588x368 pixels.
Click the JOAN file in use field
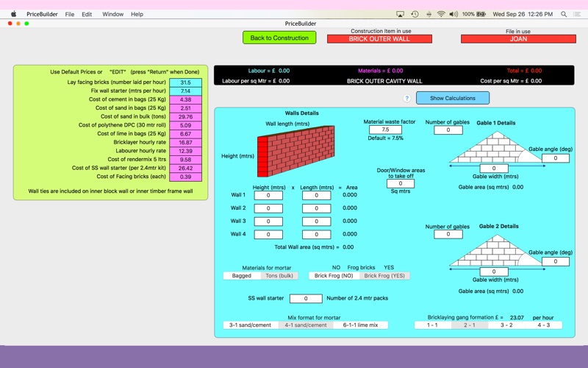518,39
